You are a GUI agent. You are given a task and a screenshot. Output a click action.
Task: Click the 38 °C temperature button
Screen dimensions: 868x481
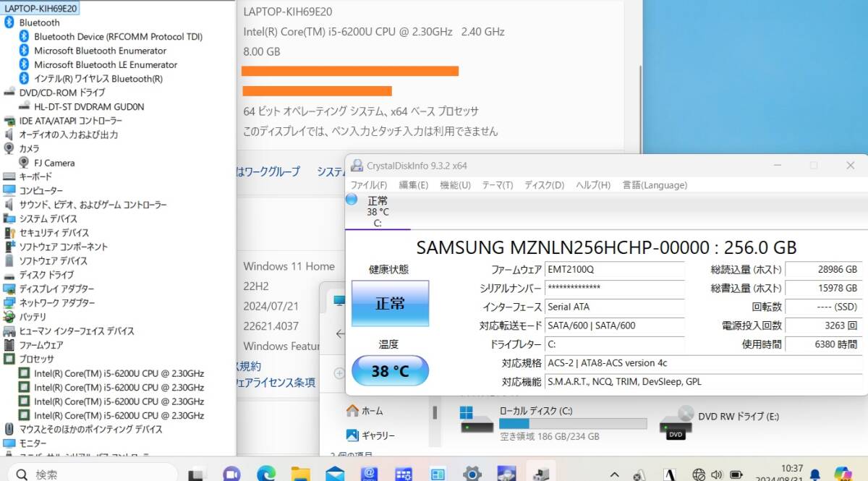391,372
